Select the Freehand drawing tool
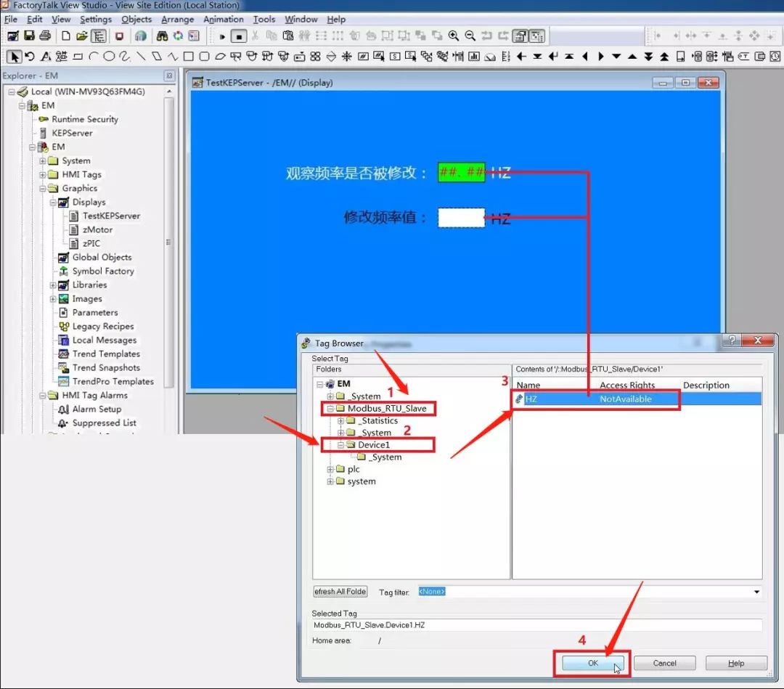Image resolution: width=784 pixels, height=689 pixels. tap(125, 57)
